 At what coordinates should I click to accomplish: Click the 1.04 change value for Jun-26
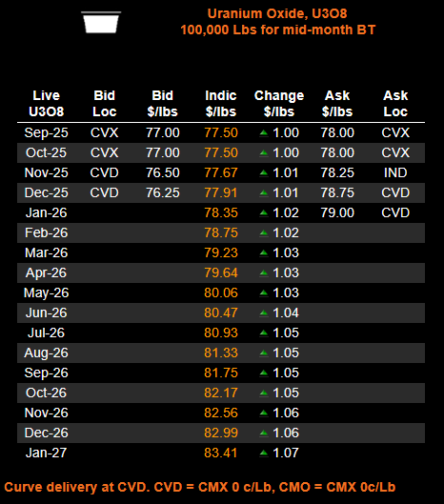(x=286, y=312)
